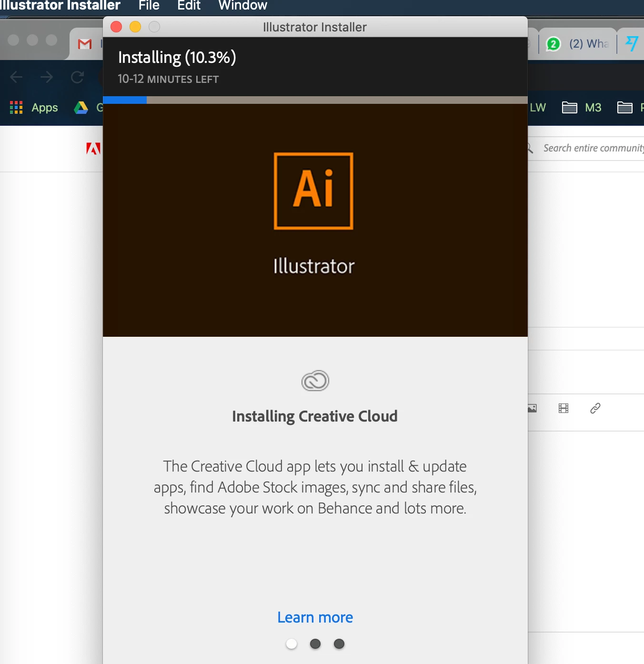This screenshot has width=644, height=664.
Task: Select the first slide indicator dot
Action: 292,644
